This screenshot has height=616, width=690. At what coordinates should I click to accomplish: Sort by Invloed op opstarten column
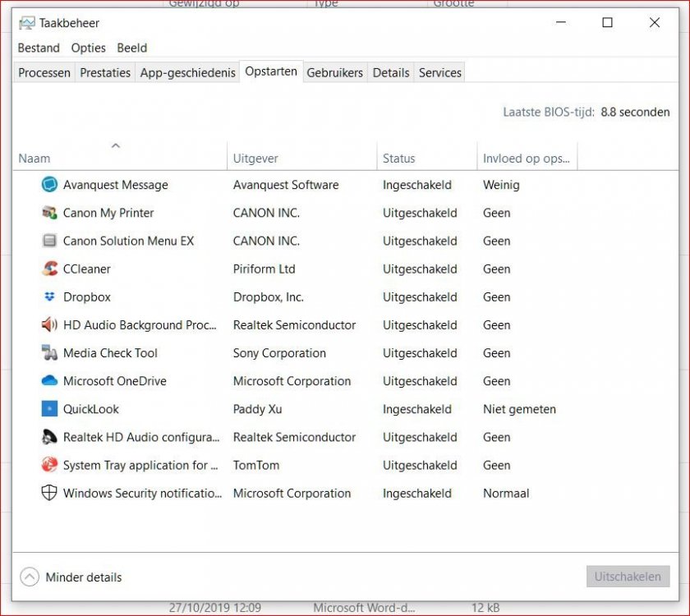[526, 159]
